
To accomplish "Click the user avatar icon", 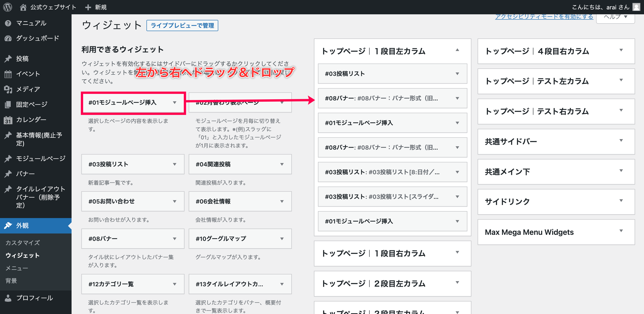I will click(x=636, y=7).
